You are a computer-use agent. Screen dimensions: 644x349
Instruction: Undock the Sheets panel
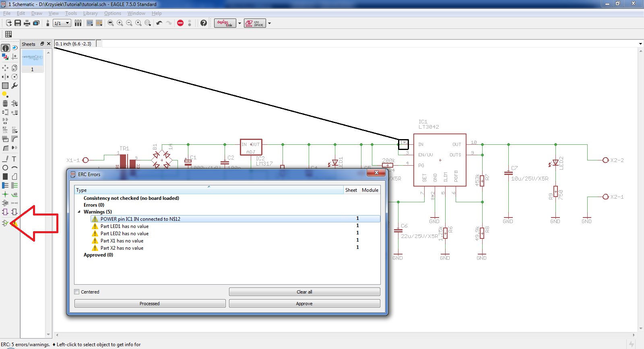click(x=42, y=44)
